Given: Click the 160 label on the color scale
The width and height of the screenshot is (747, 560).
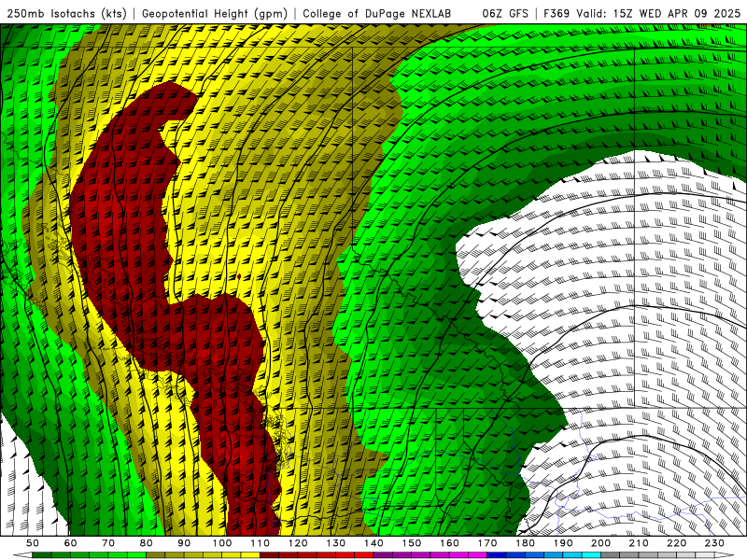Looking at the screenshot, I should 449,543.
